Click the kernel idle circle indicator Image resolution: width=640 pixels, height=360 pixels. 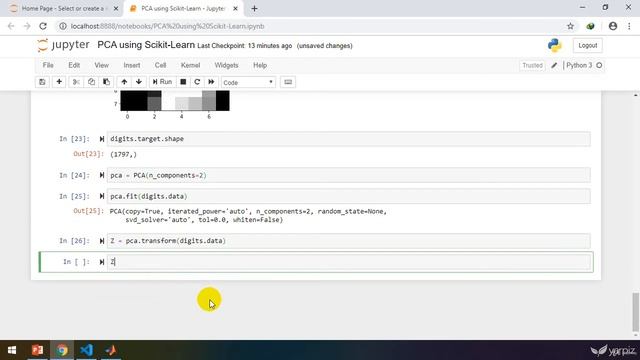click(x=599, y=65)
